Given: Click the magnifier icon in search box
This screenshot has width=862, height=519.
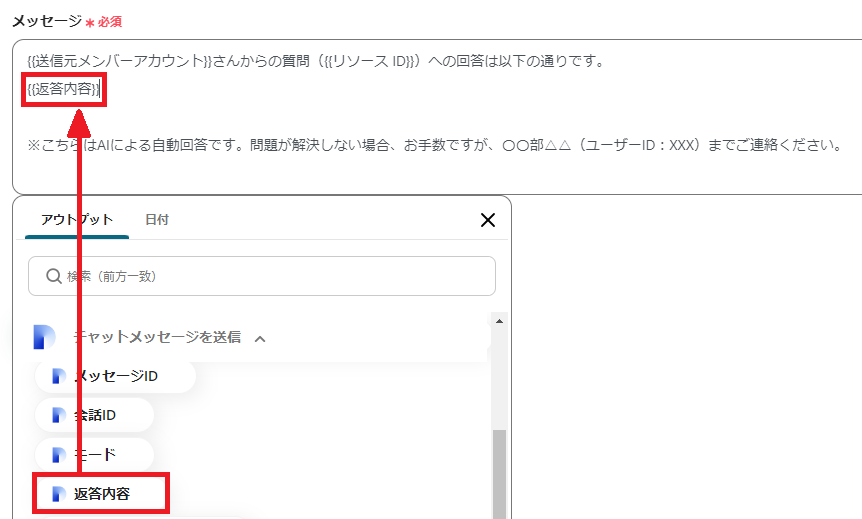Looking at the screenshot, I should tap(53, 276).
